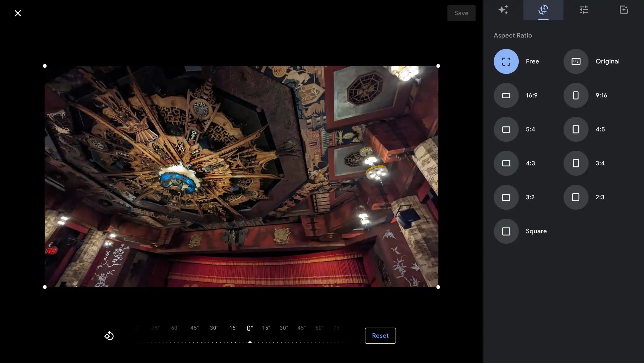Select the Square crop option
This screenshot has height=363, width=644.
[x=506, y=231]
